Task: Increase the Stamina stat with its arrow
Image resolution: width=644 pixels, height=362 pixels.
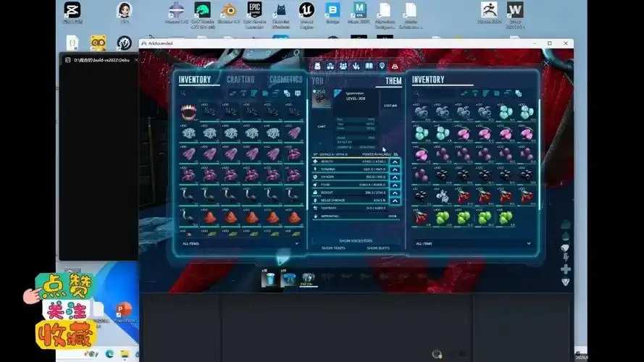Action: click(395, 169)
